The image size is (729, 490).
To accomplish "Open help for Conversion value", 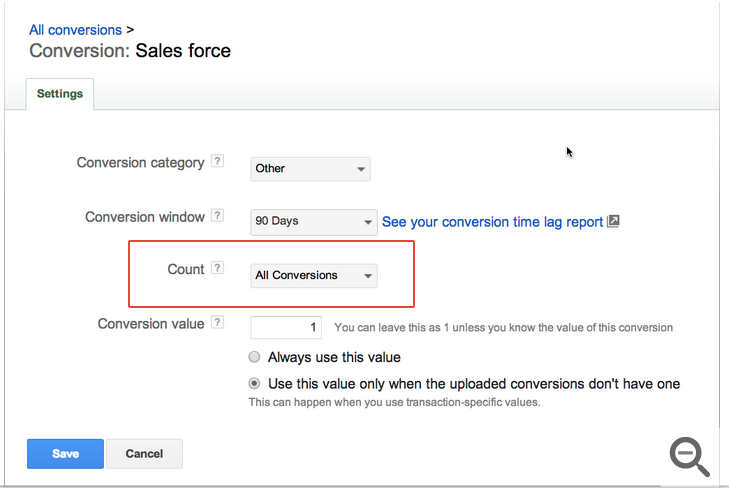I will pyautogui.click(x=217, y=322).
